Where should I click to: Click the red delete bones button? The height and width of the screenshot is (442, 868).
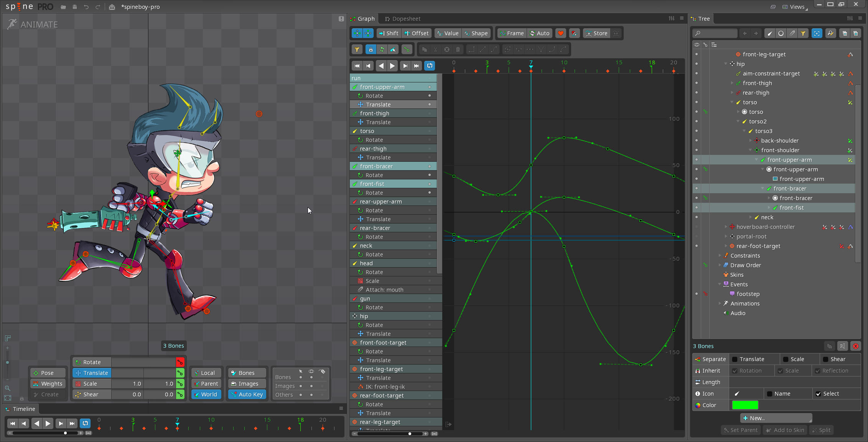click(x=855, y=346)
